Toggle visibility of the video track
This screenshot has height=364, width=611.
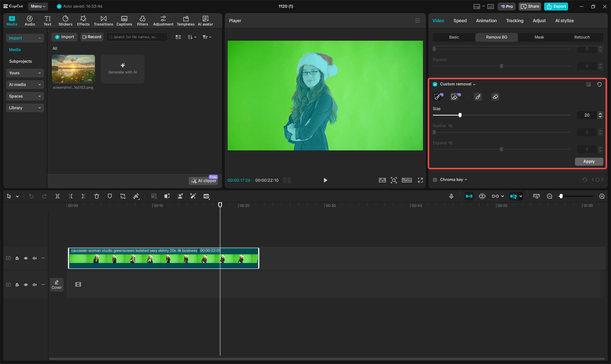(25, 258)
